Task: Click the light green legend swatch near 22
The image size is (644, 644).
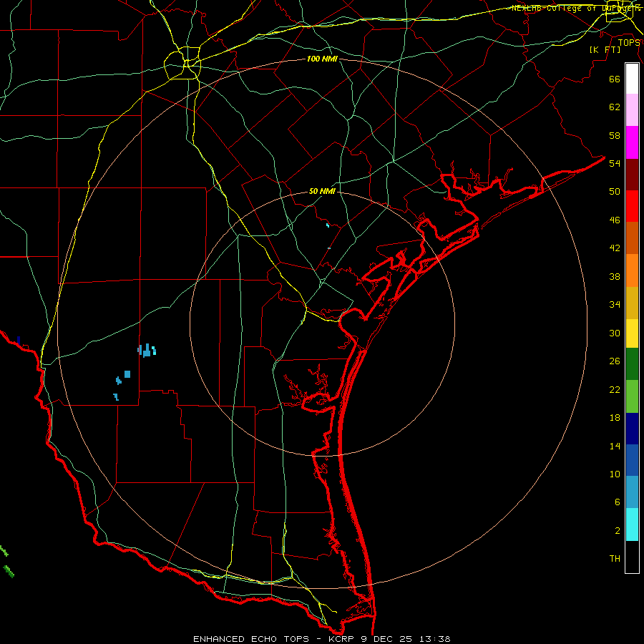Action: (x=632, y=396)
